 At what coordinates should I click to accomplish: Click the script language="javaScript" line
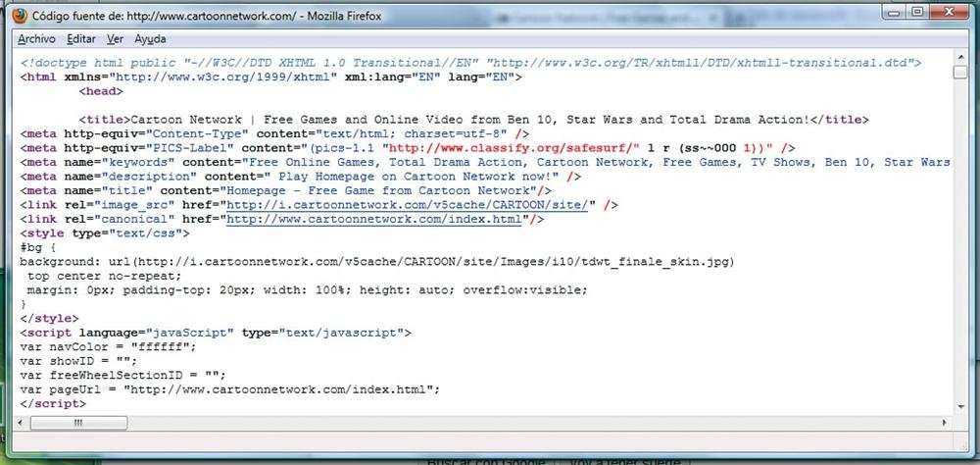pyautogui.click(x=216, y=333)
